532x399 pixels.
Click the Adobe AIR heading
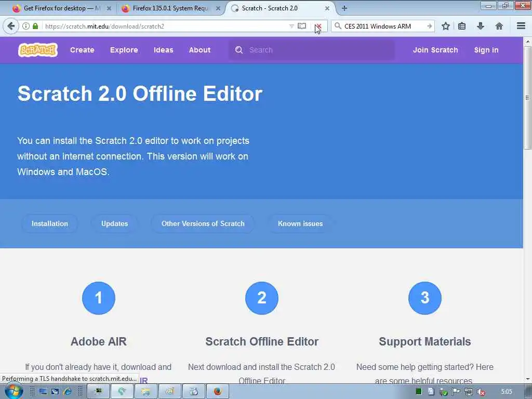pyautogui.click(x=99, y=341)
